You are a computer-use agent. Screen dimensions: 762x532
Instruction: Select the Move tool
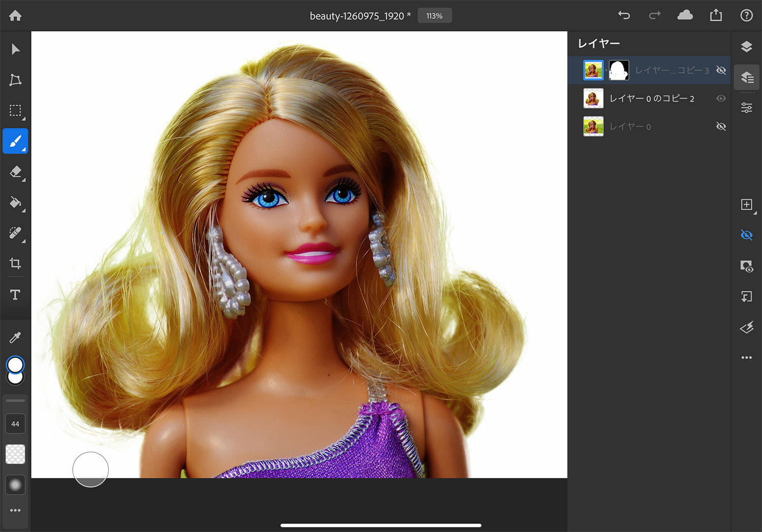pos(15,49)
